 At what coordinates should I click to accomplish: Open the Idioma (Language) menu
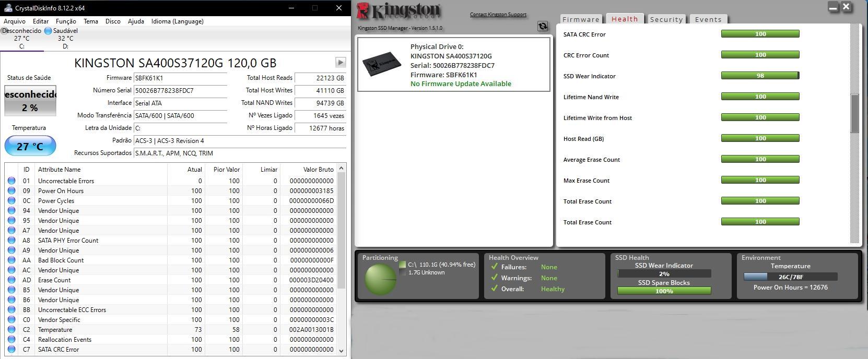(x=178, y=21)
